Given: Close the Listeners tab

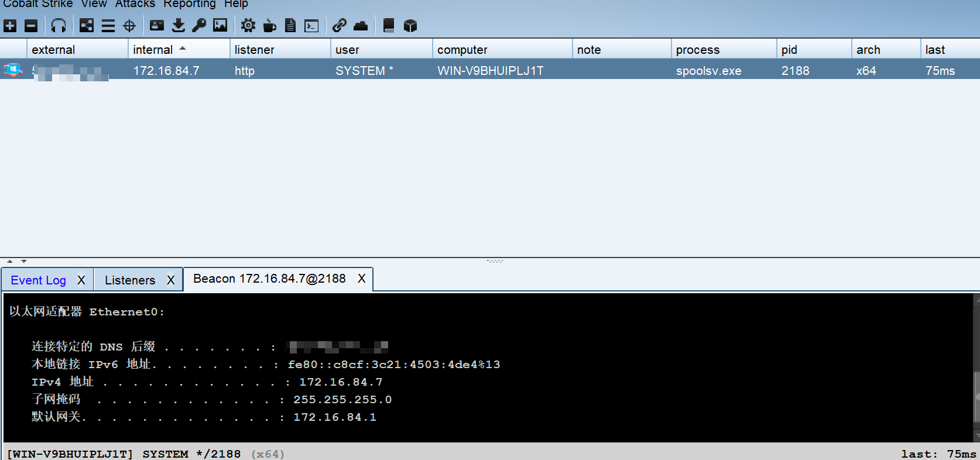Looking at the screenshot, I should click(171, 280).
